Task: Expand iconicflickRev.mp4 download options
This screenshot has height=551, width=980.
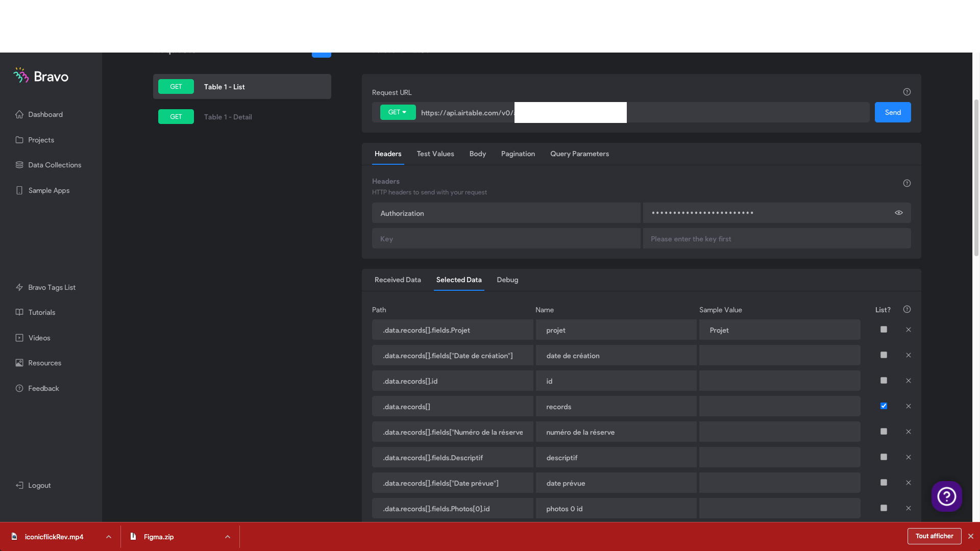Action: (109, 537)
